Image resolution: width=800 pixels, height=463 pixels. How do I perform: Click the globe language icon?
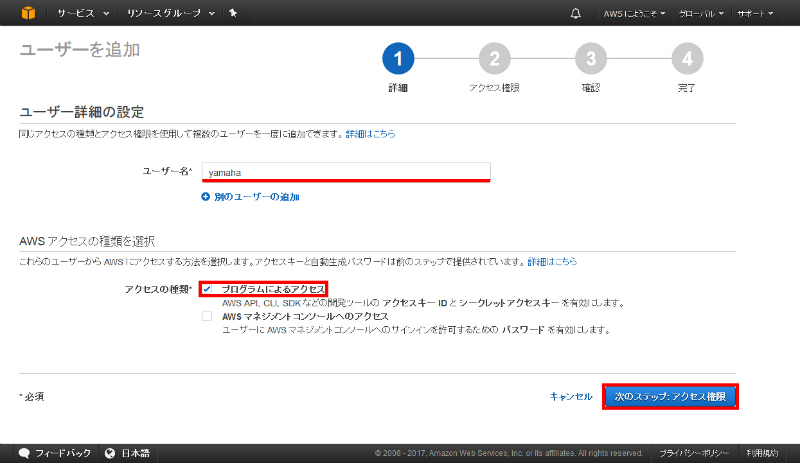click(110, 453)
